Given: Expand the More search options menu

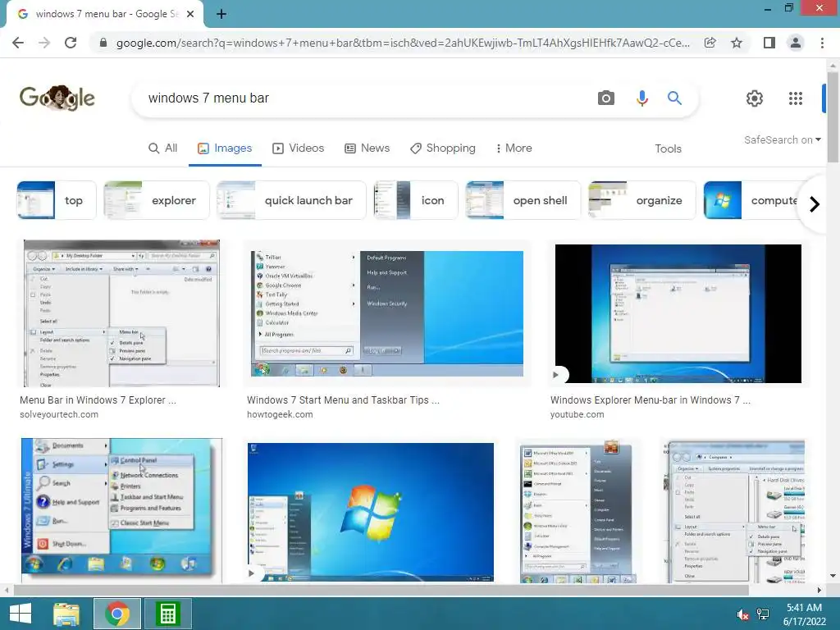Looking at the screenshot, I should [514, 148].
